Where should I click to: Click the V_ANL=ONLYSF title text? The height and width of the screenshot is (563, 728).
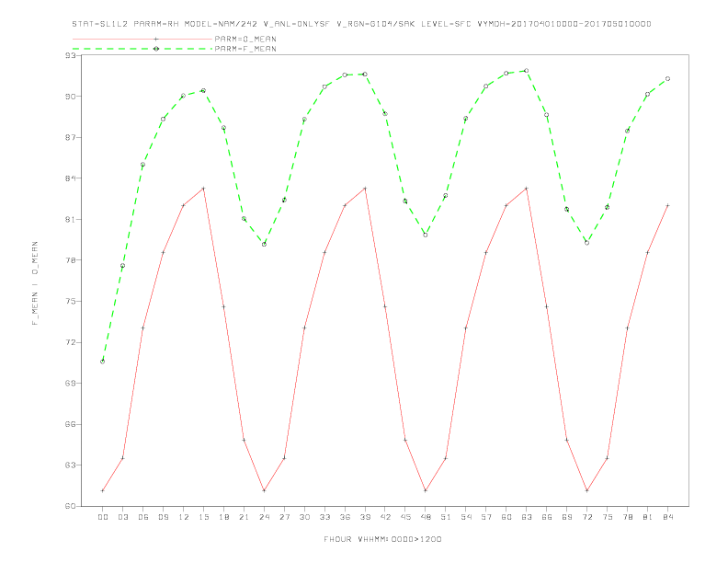coord(296,24)
